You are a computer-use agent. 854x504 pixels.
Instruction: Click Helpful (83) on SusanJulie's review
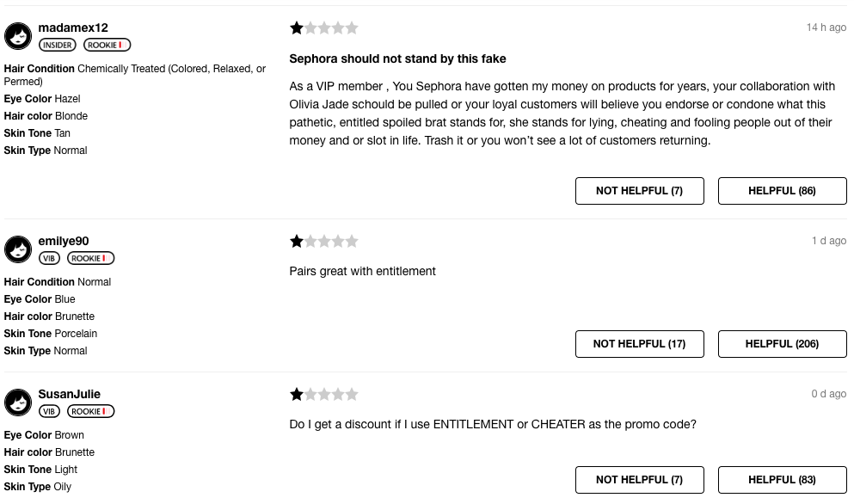coord(782,479)
